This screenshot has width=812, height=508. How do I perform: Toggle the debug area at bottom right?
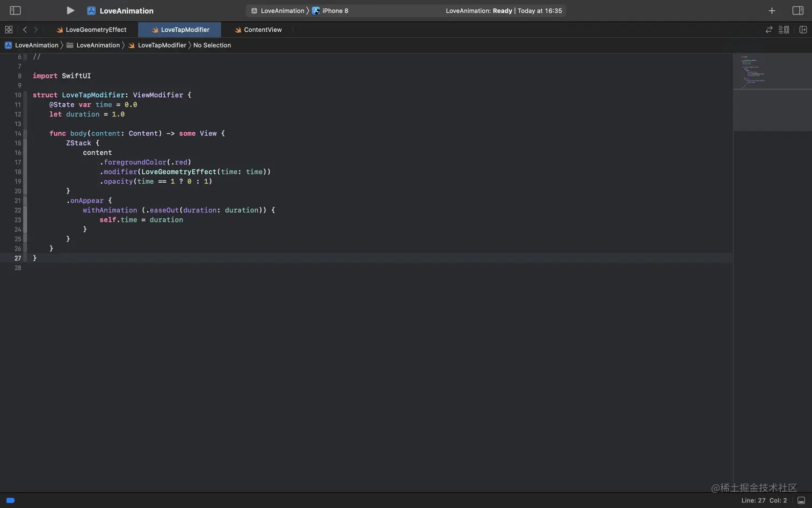801,500
